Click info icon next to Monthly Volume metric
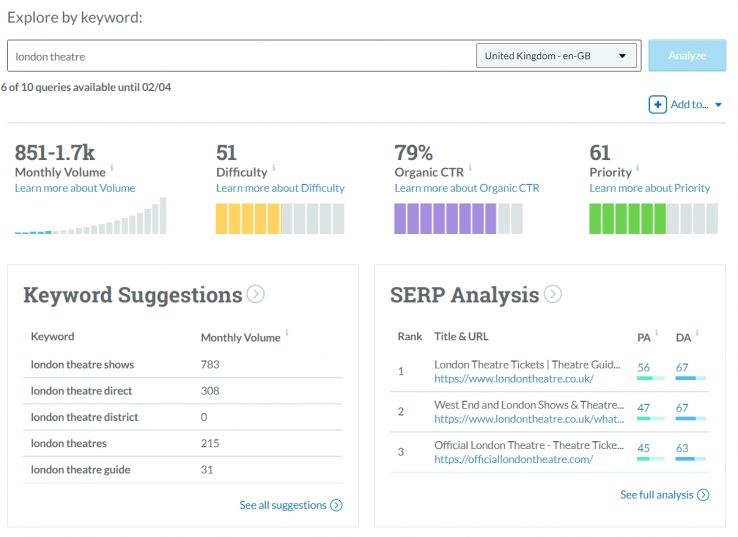This screenshot has width=738, height=537. pyautogui.click(x=112, y=168)
